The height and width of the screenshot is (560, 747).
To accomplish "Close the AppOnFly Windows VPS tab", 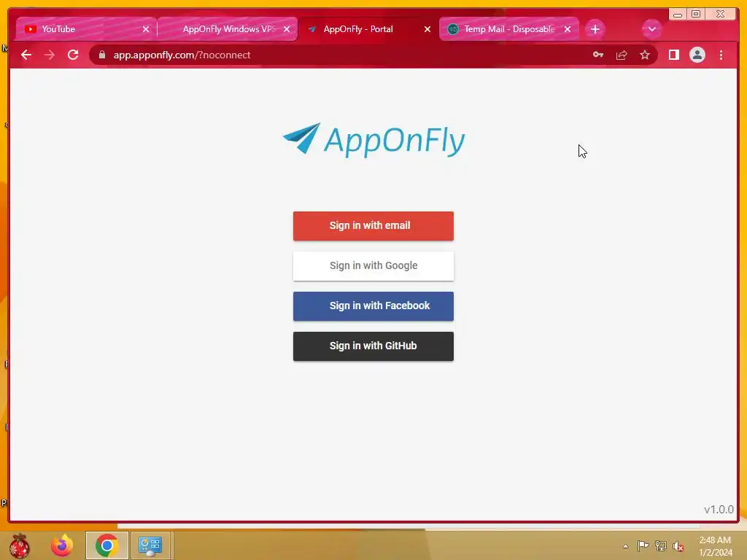I will [x=287, y=29].
